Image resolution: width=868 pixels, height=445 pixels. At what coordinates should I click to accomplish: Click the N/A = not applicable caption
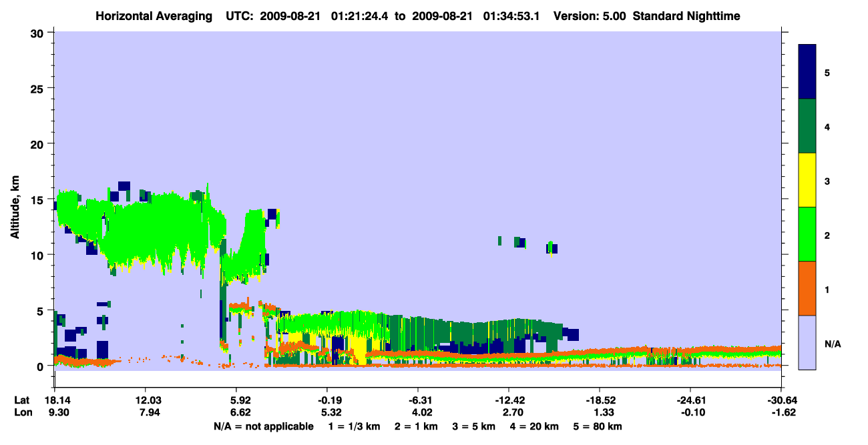pos(263,426)
